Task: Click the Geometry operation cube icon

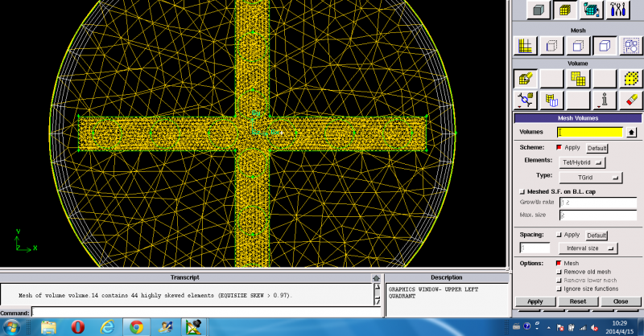Action: 539,10
